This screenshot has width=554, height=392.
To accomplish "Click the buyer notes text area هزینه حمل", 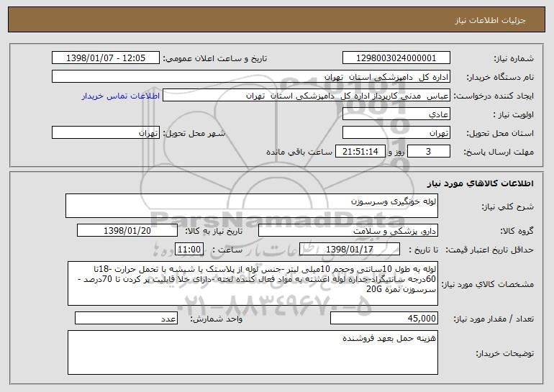I will pyautogui.click(x=253, y=352).
